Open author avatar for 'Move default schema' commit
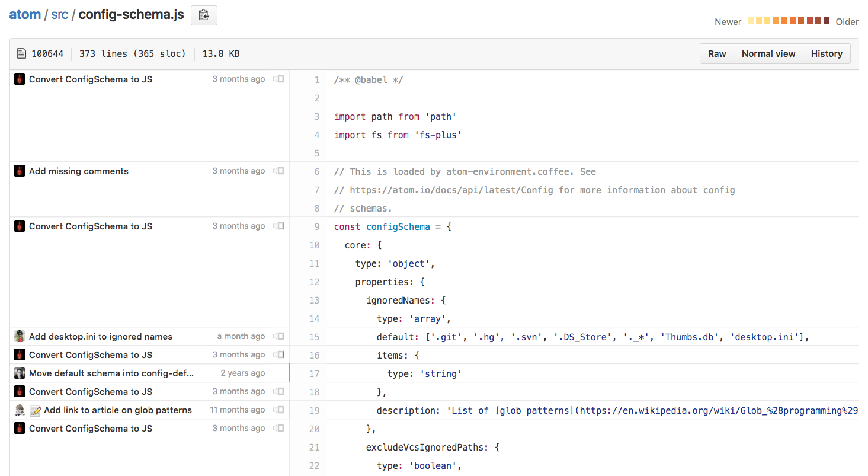The image size is (868, 476). point(20,373)
